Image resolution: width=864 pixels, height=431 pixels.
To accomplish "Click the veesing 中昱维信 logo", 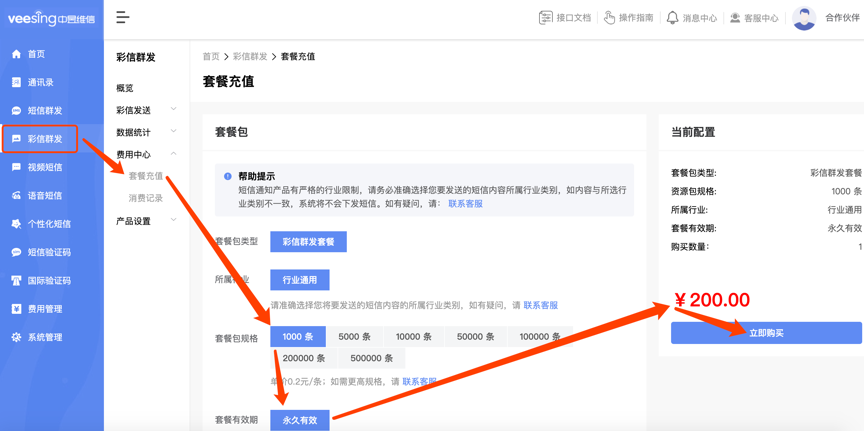I will pos(51,19).
